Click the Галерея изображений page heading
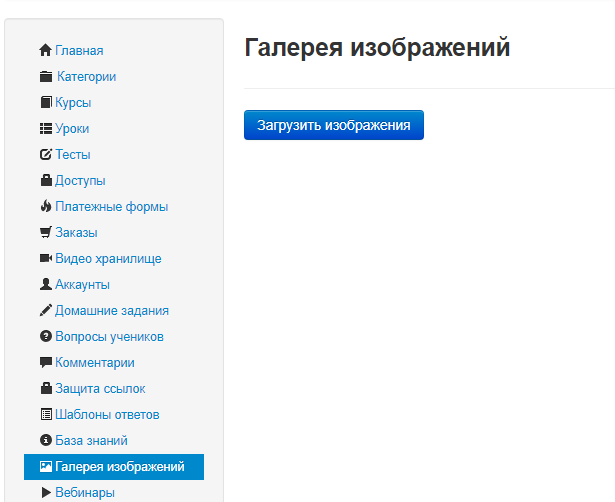The image size is (615, 502). point(377,48)
